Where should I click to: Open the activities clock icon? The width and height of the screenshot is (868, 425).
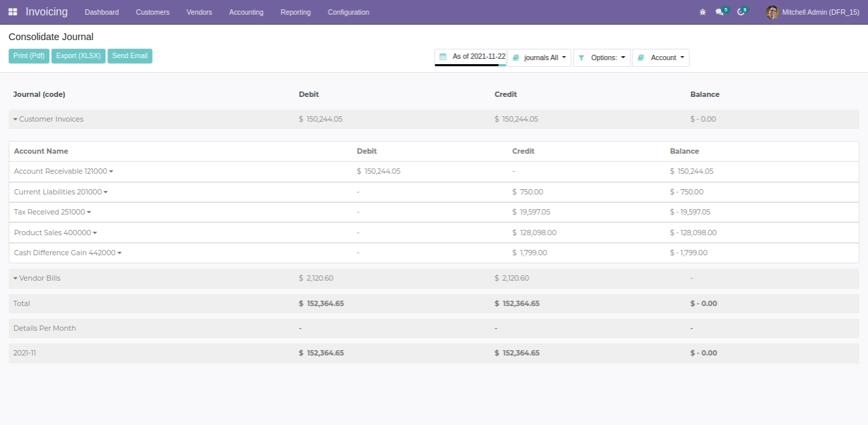[x=740, y=12]
